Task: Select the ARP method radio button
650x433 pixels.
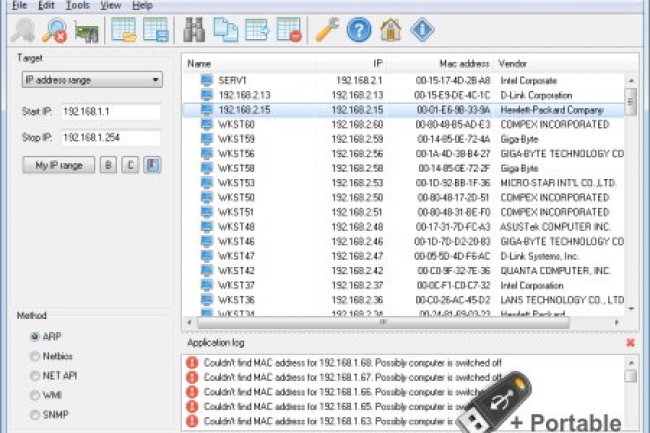Action: [36, 336]
